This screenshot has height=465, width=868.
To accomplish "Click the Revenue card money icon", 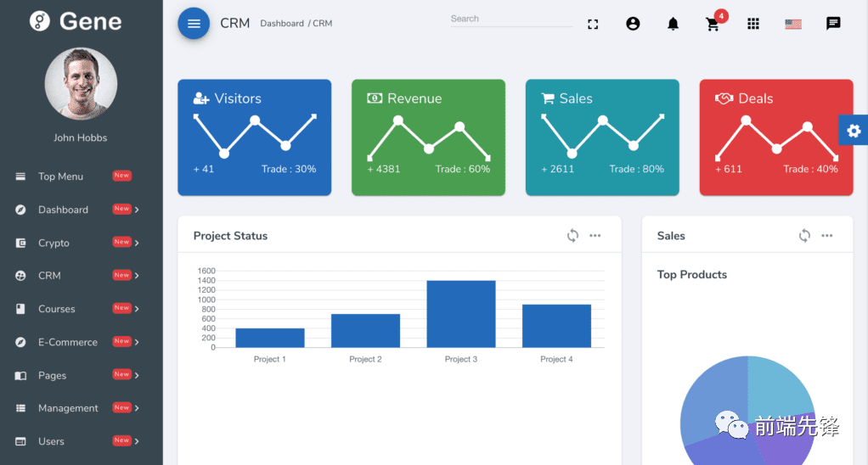I will pyautogui.click(x=375, y=98).
